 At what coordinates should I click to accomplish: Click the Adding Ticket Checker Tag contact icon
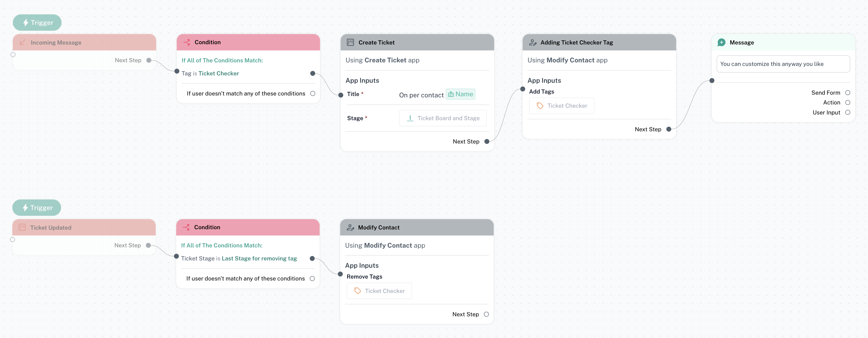tap(532, 43)
